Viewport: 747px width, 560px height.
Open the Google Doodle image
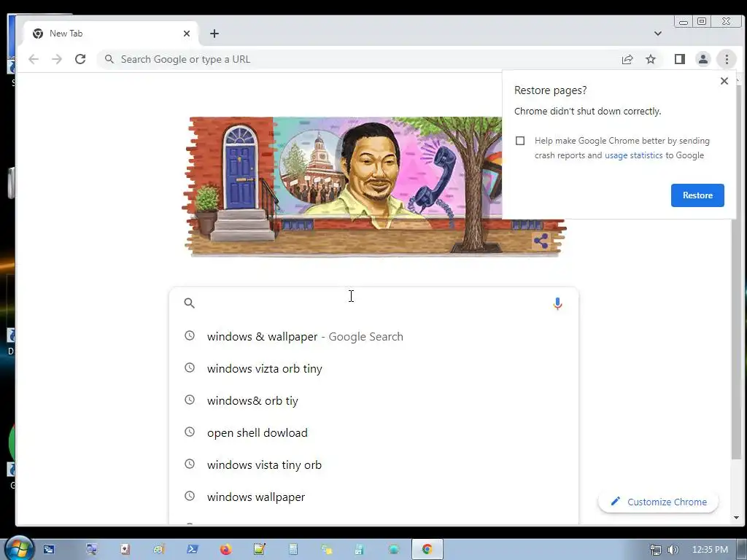click(374, 187)
